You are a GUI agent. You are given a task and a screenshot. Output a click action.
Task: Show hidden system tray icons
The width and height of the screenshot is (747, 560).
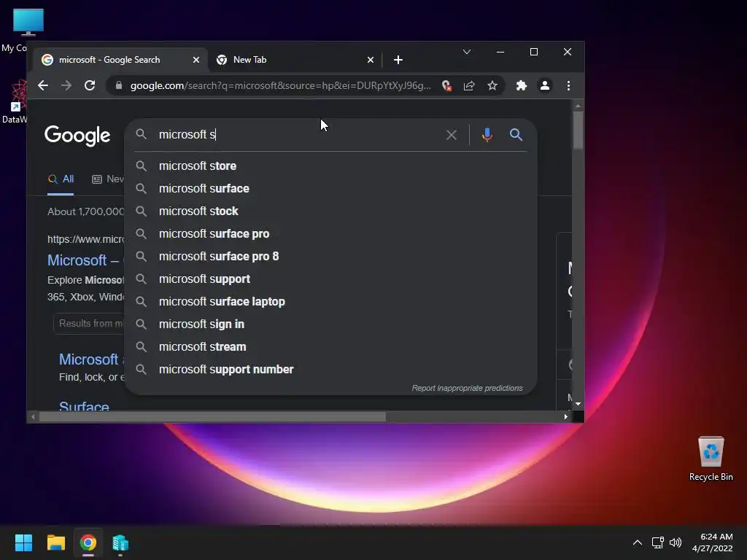point(638,542)
